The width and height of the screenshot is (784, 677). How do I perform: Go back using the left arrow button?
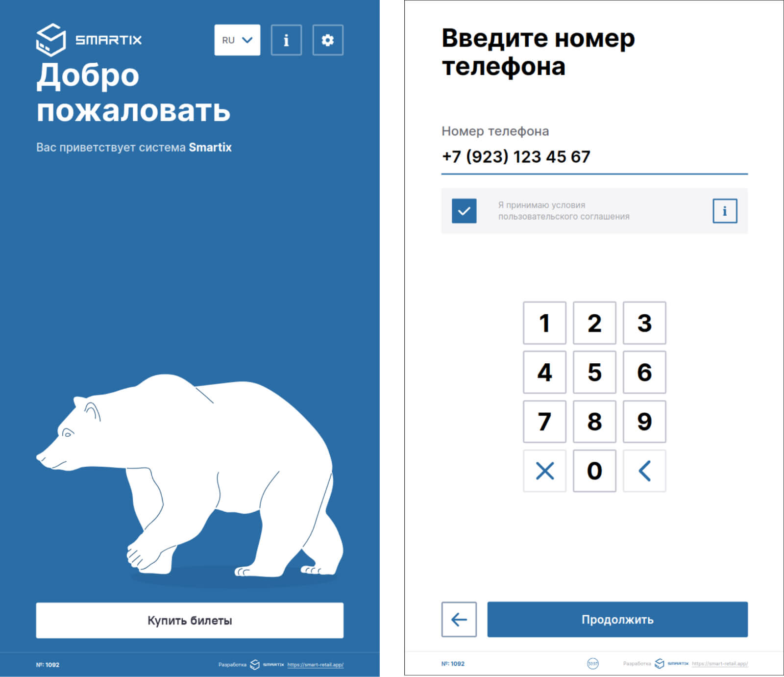[459, 619]
